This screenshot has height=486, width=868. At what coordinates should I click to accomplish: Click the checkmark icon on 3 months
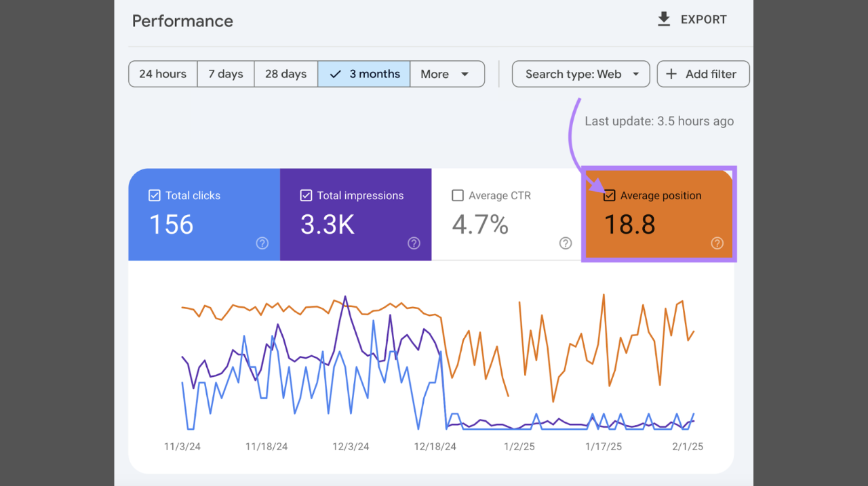click(x=336, y=74)
